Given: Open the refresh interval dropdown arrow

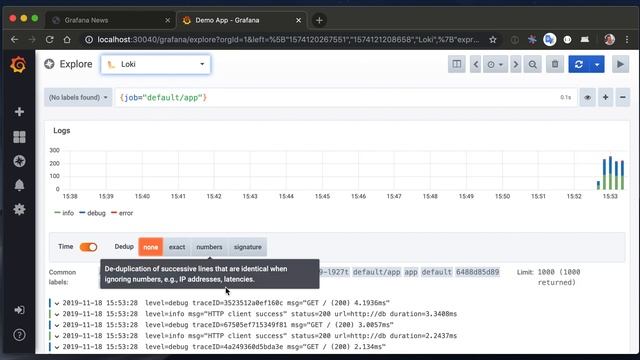Looking at the screenshot, I should point(597,64).
